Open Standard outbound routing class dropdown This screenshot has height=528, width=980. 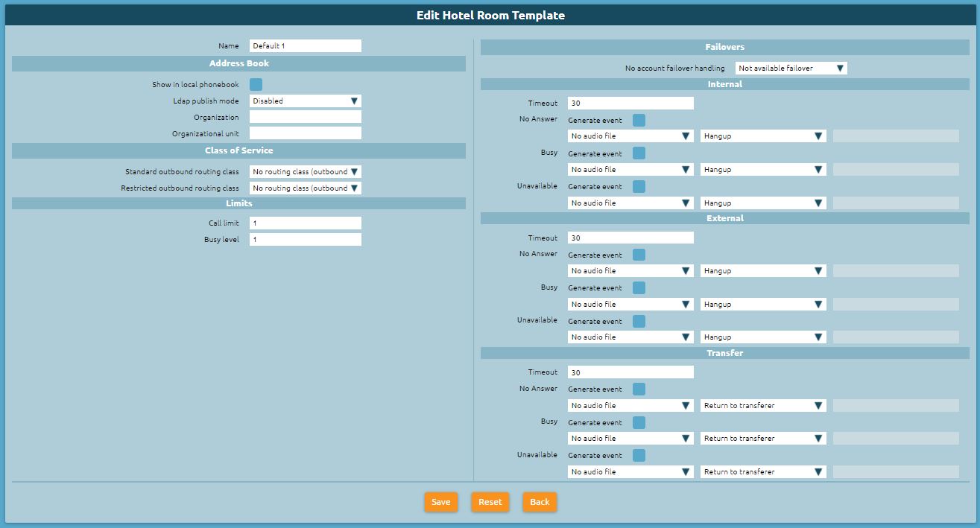[306, 171]
